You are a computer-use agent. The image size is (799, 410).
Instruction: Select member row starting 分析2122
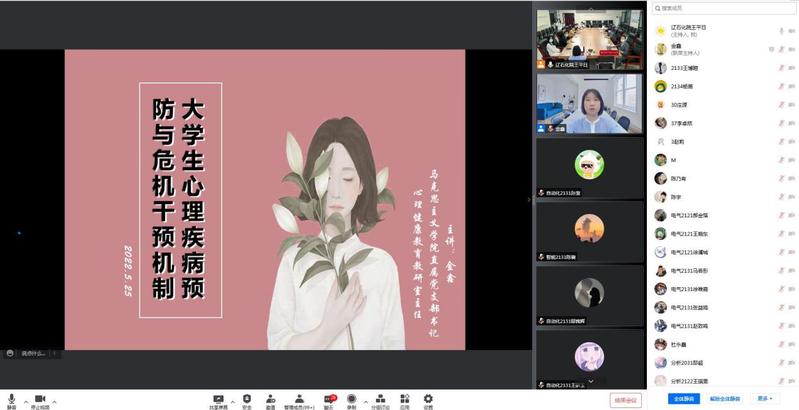tap(725, 380)
